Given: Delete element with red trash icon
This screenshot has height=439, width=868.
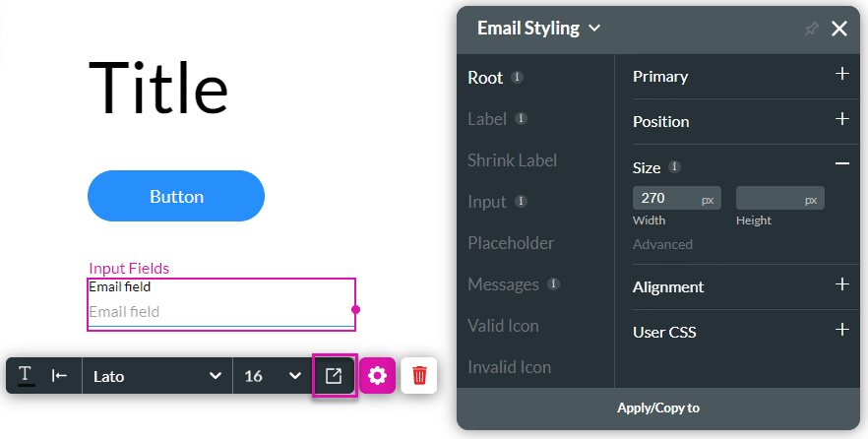Looking at the screenshot, I should tap(419, 376).
